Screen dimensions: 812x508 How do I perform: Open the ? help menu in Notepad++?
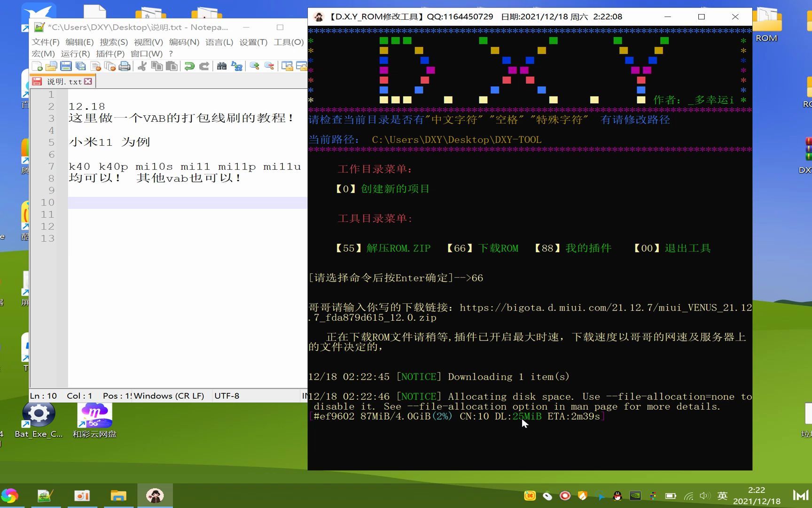tap(171, 54)
